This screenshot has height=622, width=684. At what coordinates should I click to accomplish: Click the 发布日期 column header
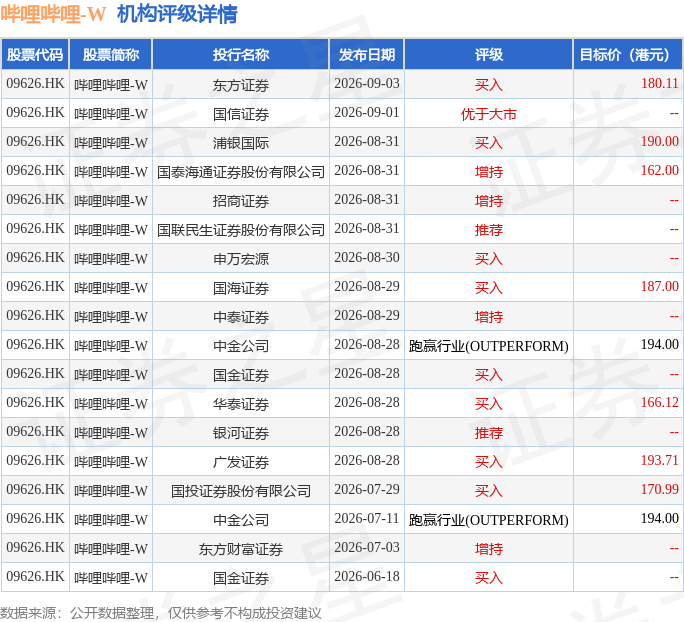tap(367, 55)
